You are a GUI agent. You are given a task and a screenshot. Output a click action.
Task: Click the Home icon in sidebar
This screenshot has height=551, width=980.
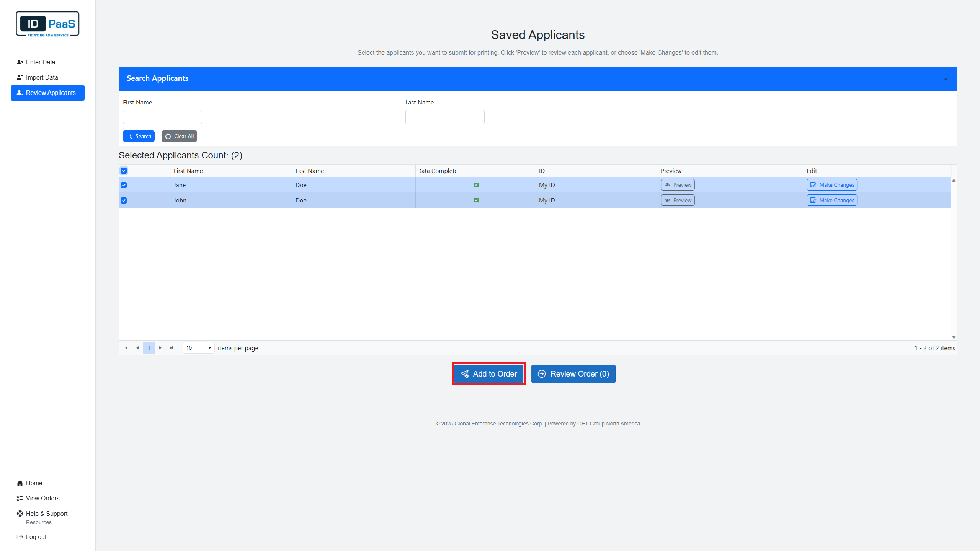[x=20, y=483]
